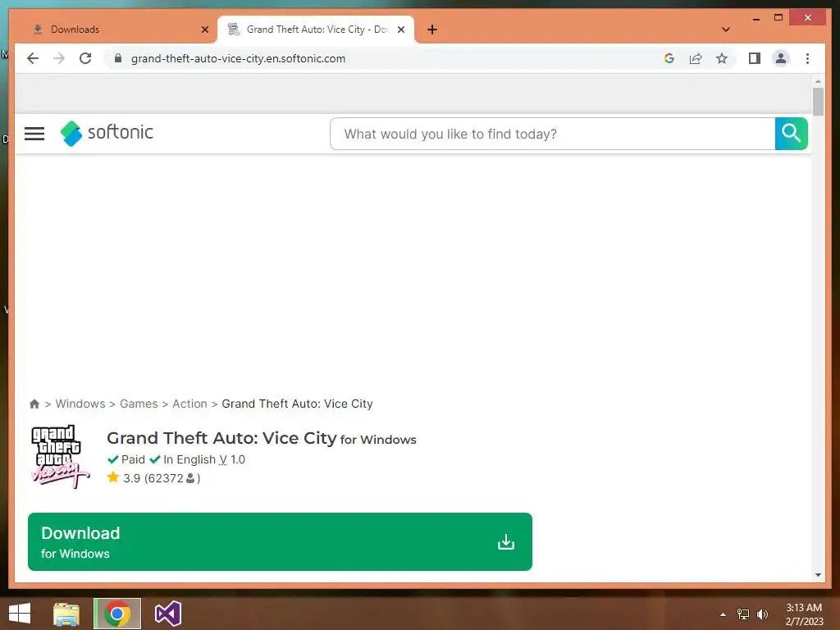
Task: Open Softonic hamburger menu
Action: point(34,134)
